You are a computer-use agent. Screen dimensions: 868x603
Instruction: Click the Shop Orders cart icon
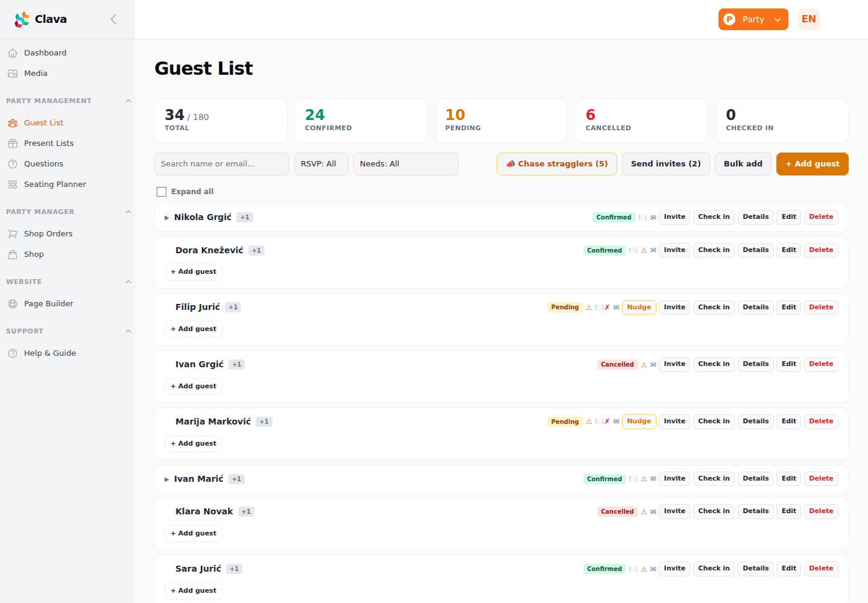coord(13,234)
